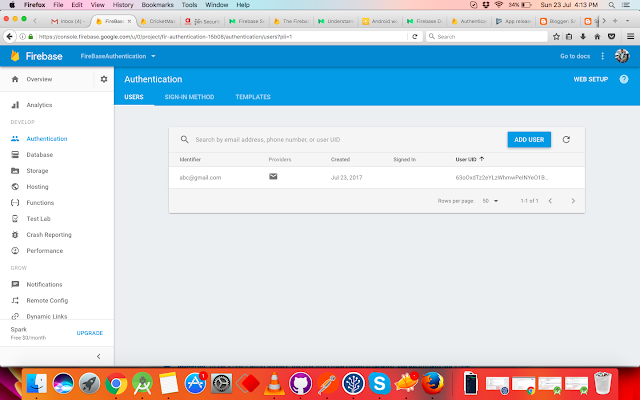Reload the page in Firefox
The image size is (640, 400).
point(415,36)
